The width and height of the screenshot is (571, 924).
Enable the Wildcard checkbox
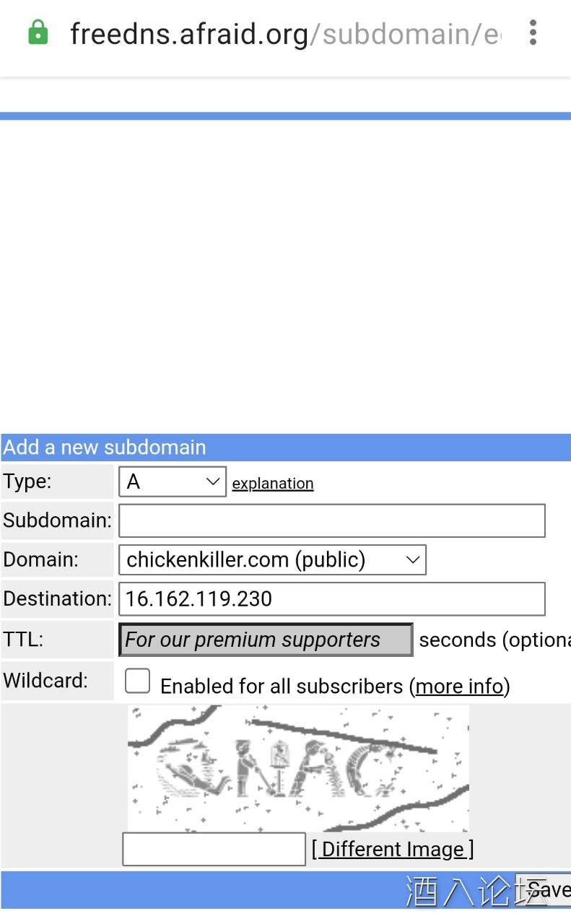[137, 681]
